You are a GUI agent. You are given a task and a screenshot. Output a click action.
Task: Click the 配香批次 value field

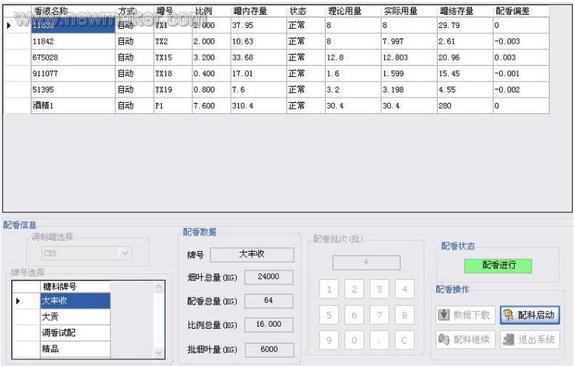[x=366, y=262]
